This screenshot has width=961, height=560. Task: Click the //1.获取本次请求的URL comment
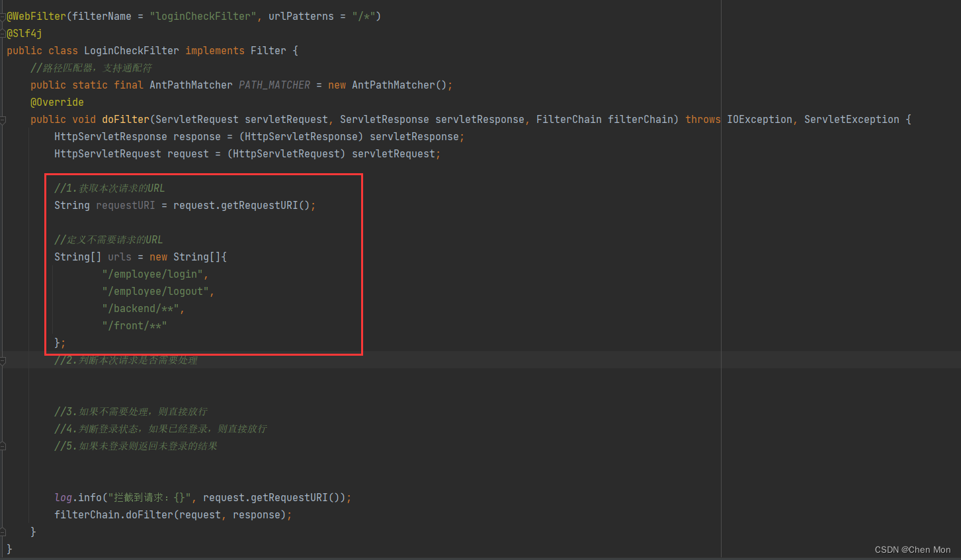coord(110,188)
